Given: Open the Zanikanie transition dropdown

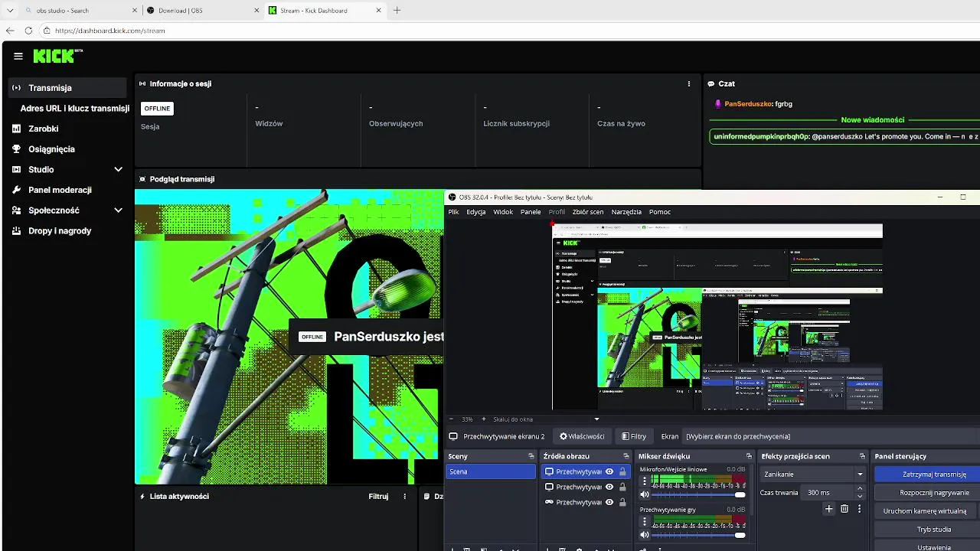Looking at the screenshot, I should tap(813, 474).
